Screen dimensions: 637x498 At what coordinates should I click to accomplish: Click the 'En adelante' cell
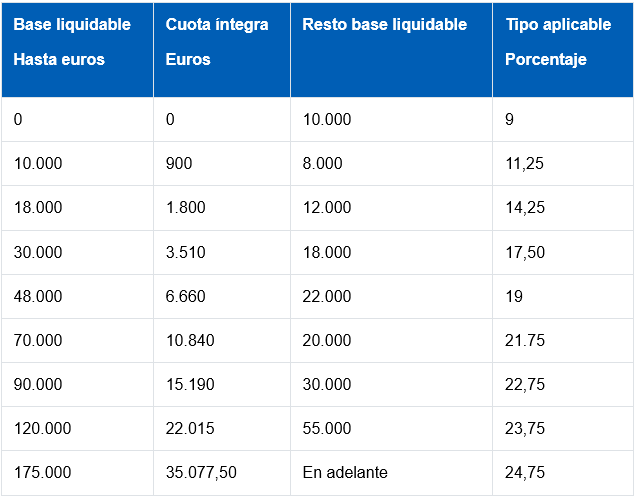[343, 472]
